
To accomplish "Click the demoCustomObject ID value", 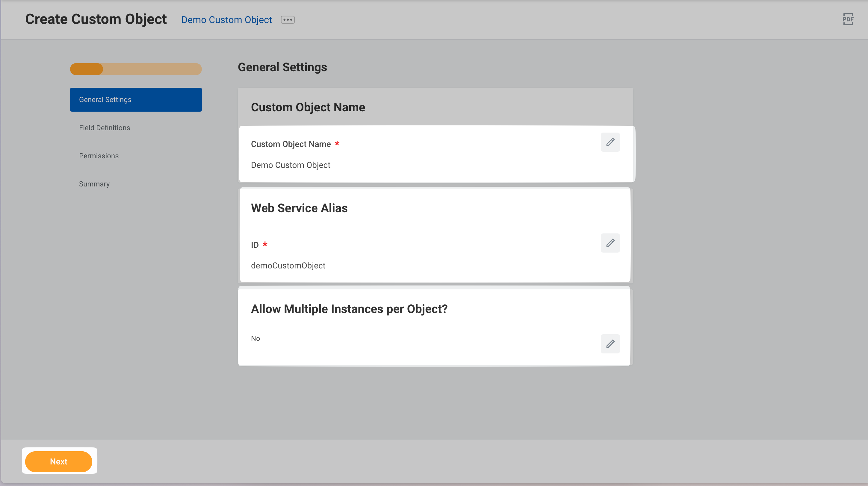I will [x=288, y=265].
